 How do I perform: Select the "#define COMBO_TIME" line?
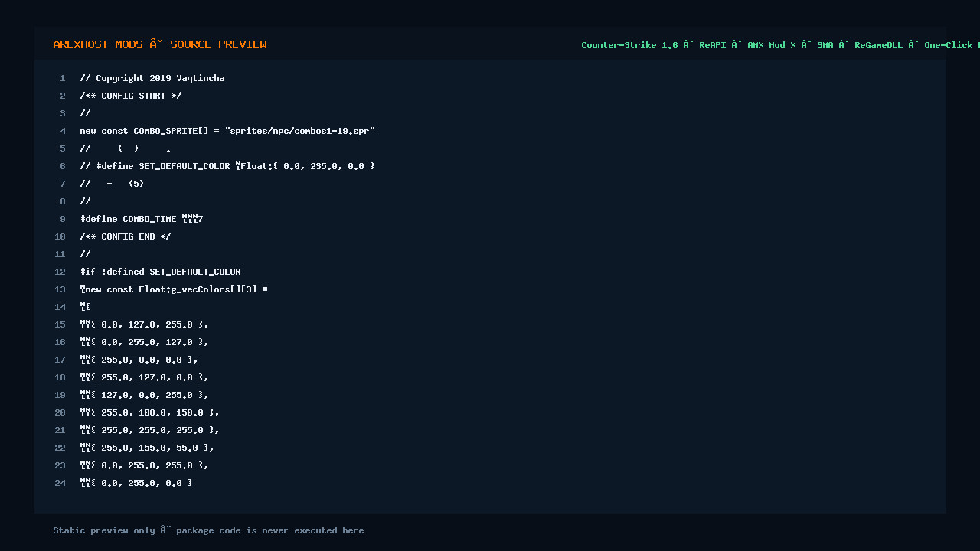(x=142, y=219)
